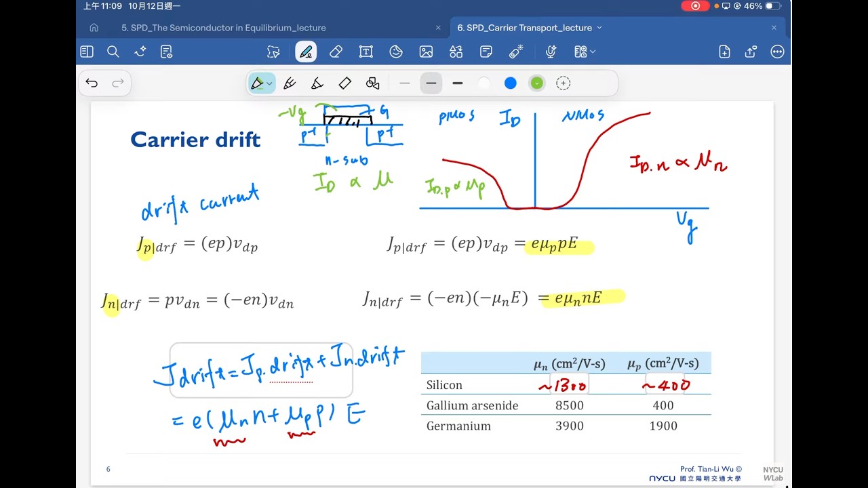Pick the green color swatch
The image size is (868, 488).
point(537,83)
